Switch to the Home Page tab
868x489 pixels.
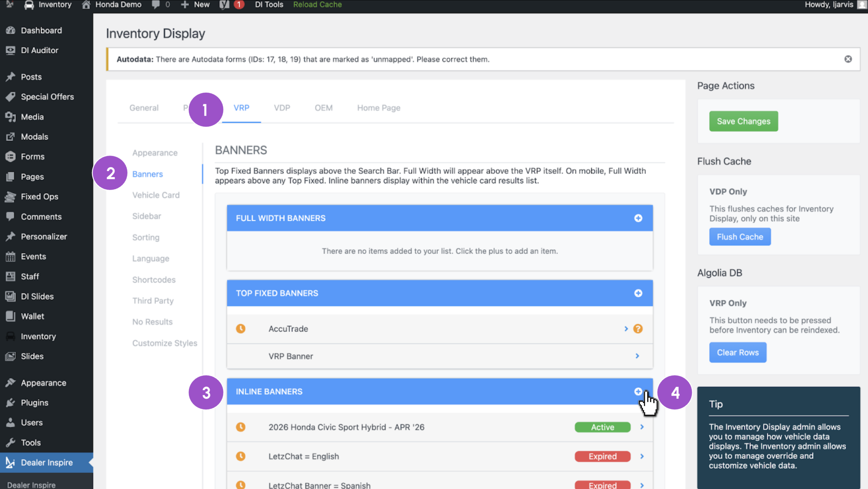(x=379, y=108)
